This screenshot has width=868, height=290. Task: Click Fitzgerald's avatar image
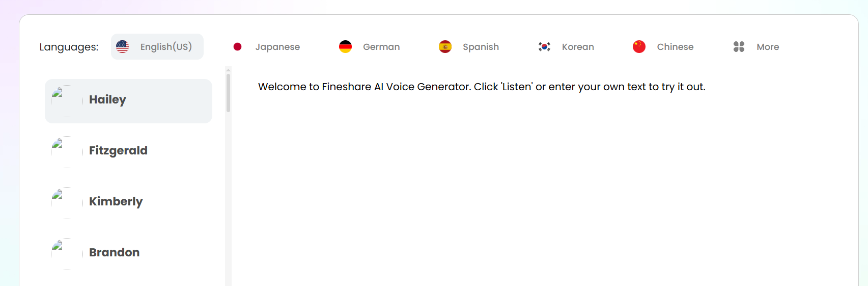(67, 152)
